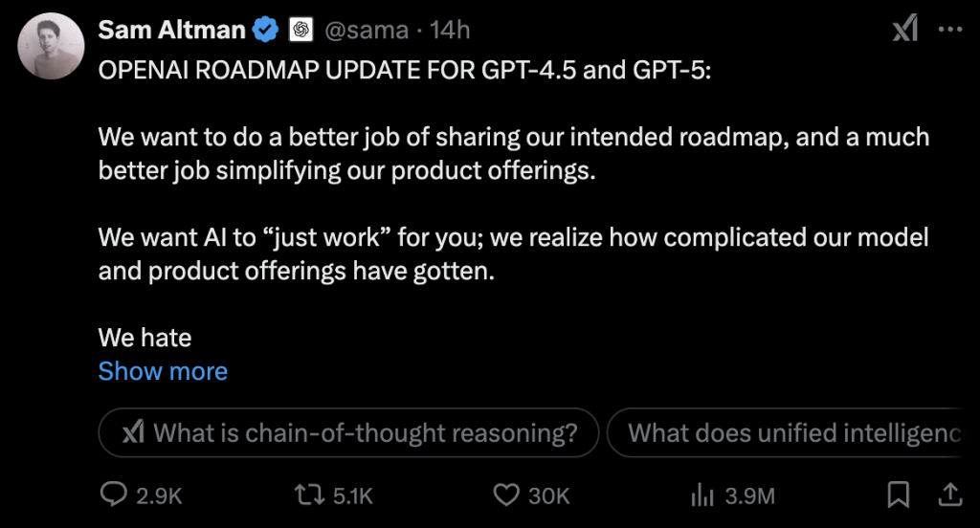Click the 14h timestamp
980x528 pixels.
(450, 31)
